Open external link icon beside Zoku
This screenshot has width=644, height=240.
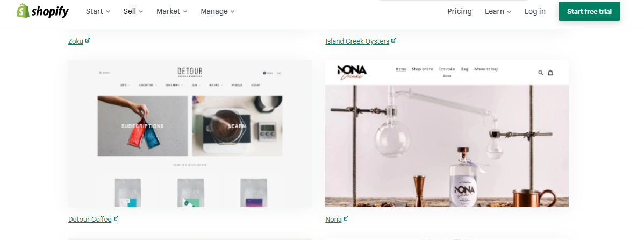[x=88, y=40]
